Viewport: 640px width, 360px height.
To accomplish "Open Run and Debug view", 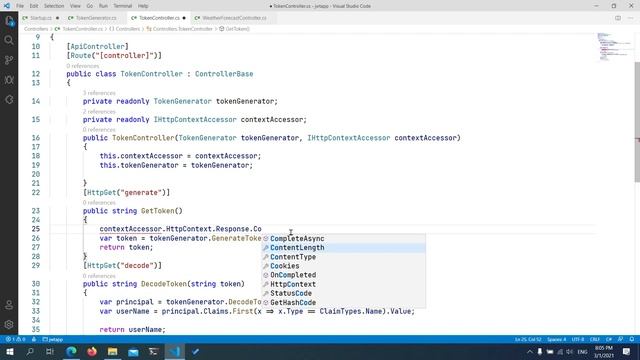I will (x=9, y=80).
